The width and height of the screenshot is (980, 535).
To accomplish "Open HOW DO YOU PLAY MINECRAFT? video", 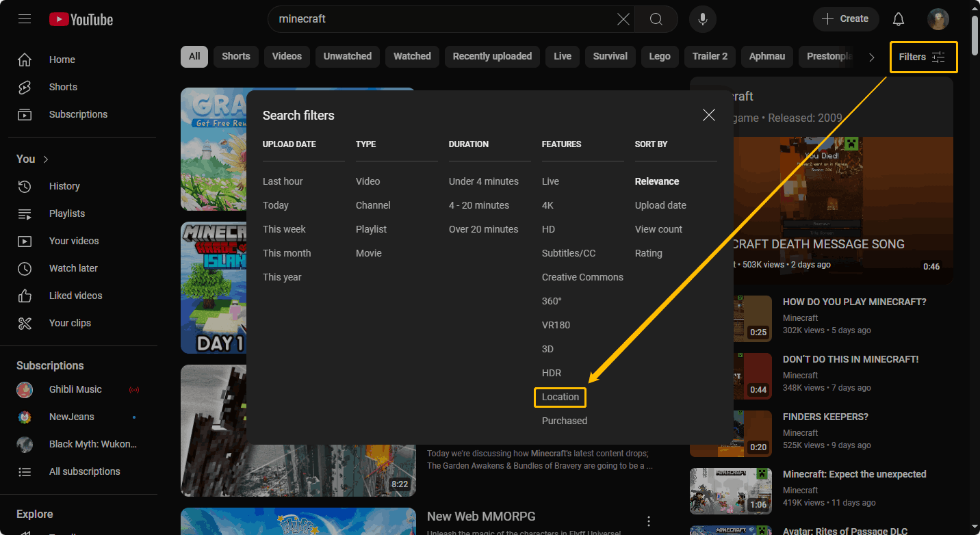I will tap(854, 302).
